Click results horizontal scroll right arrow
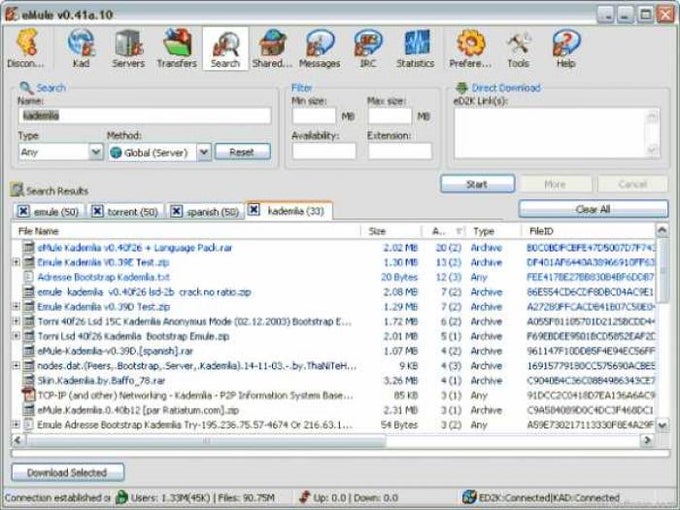Image resolution: width=680 pixels, height=510 pixels. [x=647, y=441]
